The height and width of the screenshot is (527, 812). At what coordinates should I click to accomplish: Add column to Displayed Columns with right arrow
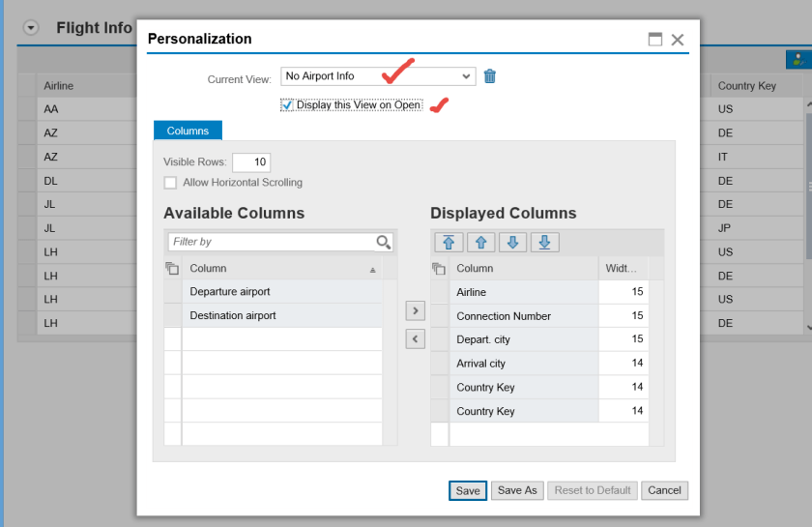coord(414,310)
